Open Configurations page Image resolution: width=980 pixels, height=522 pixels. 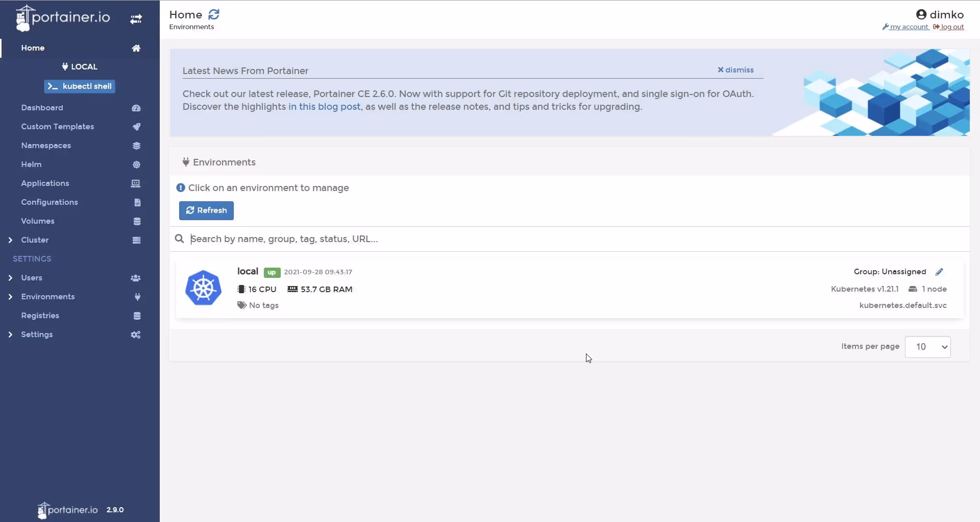coord(50,202)
